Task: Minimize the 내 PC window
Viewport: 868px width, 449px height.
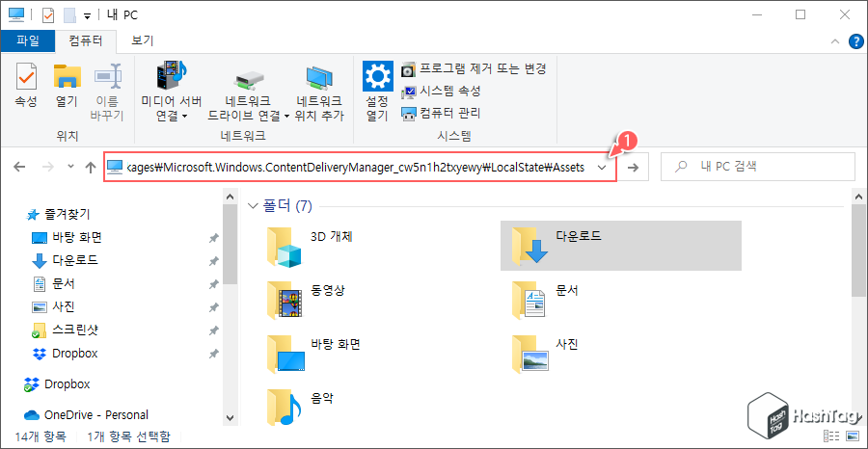Action: pos(757,14)
